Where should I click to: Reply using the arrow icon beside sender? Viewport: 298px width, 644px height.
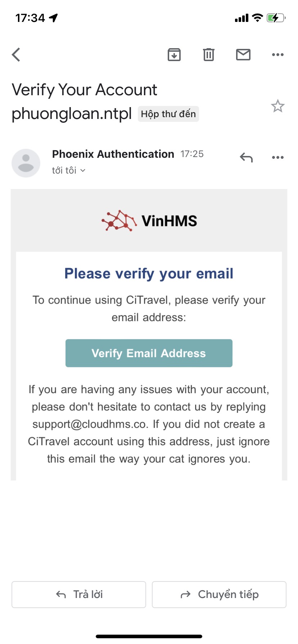(x=247, y=157)
